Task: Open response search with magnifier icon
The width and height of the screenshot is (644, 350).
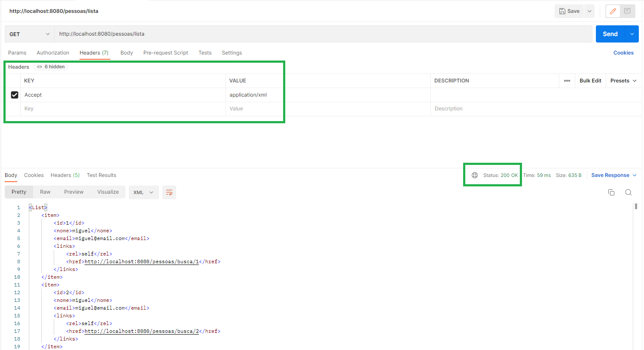Action: click(x=629, y=192)
